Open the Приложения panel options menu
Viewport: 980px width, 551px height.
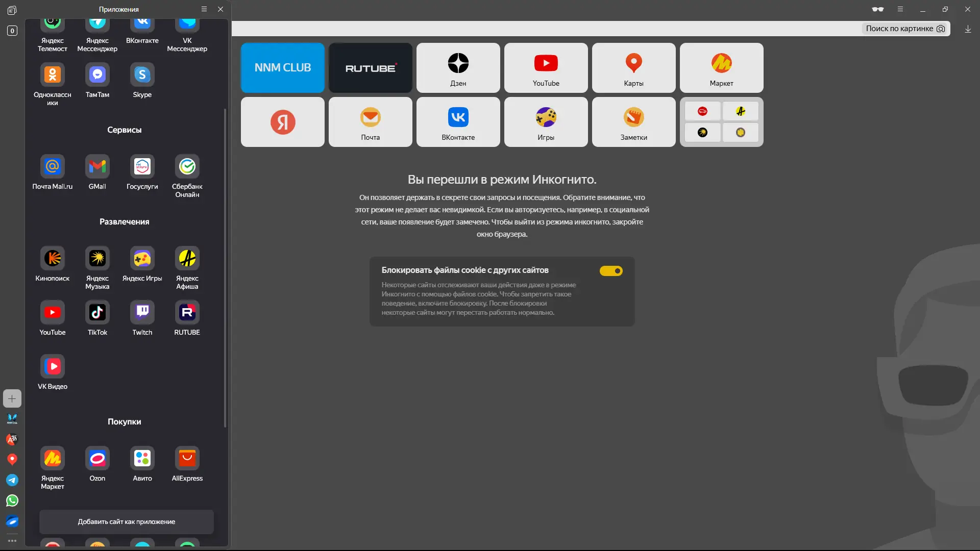[204, 9]
